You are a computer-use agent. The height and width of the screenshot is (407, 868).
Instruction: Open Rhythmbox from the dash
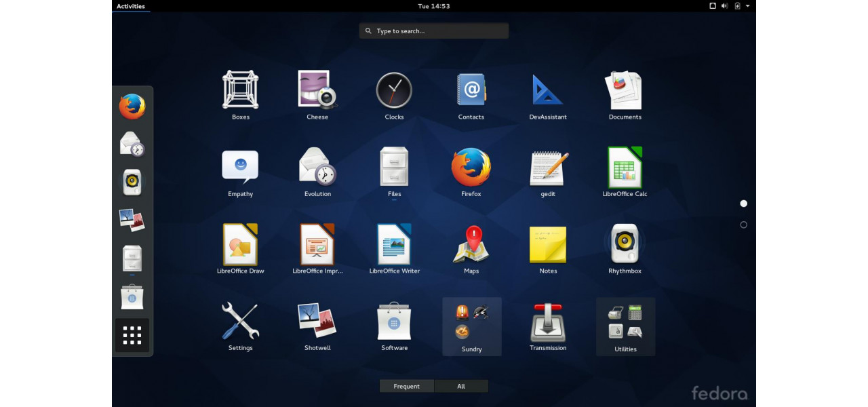click(132, 182)
